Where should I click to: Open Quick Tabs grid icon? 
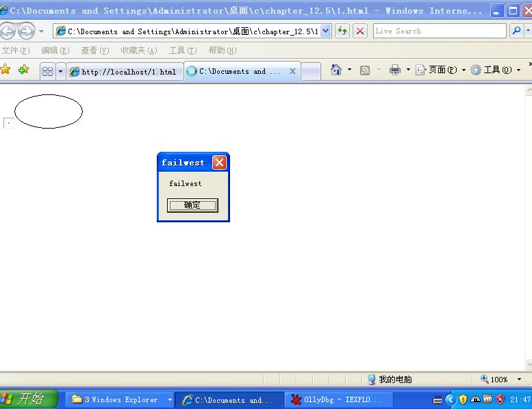tap(47, 72)
